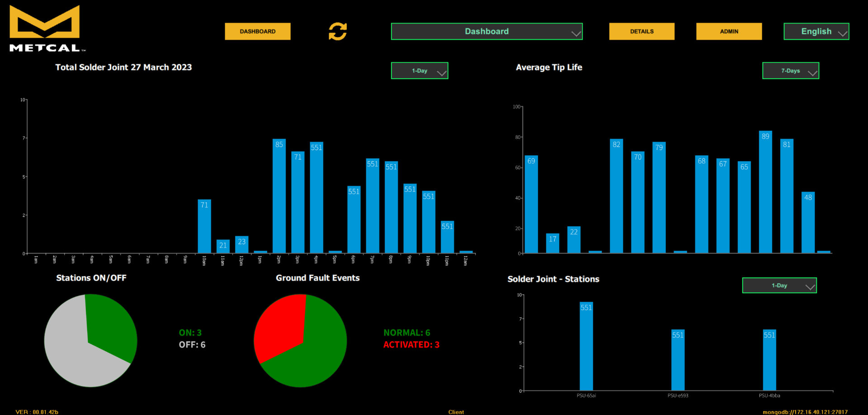The height and width of the screenshot is (415, 868).
Task: Click the 10am bar labeled 71
Action: [x=204, y=226]
